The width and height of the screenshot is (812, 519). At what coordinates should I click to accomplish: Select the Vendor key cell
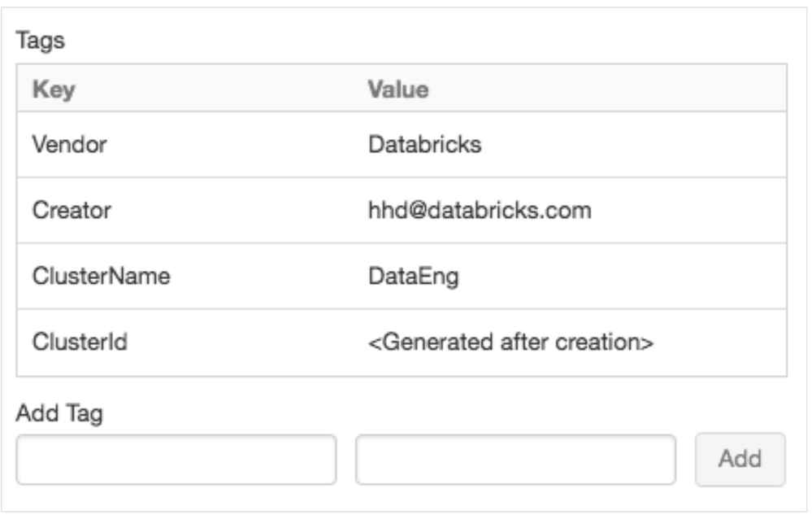coord(70,145)
